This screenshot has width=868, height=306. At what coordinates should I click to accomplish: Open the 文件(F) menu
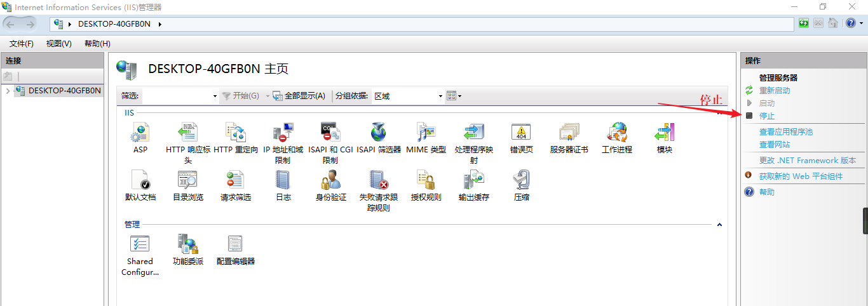[x=22, y=43]
